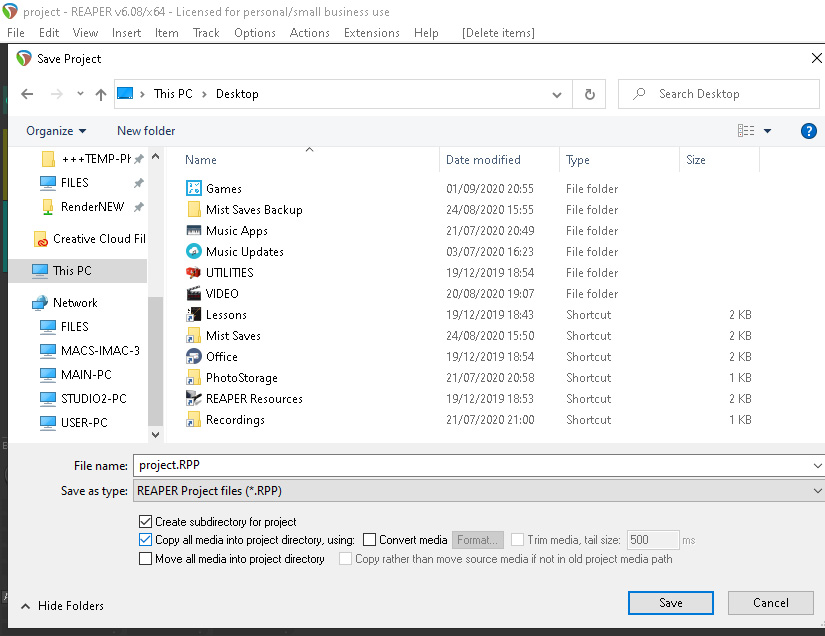The width and height of the screenshot is (825, 636).
Task: Click the chevron after This PC in path
Action: pyautogui.click(x=204, y=94)
